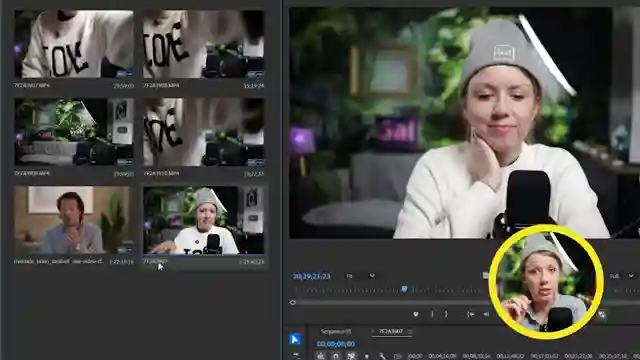This screenshot has width=640, height=360.
Task: Select the 7F2A9910.MP4 clip thumbnail
Action: click(x=203, y=132)
